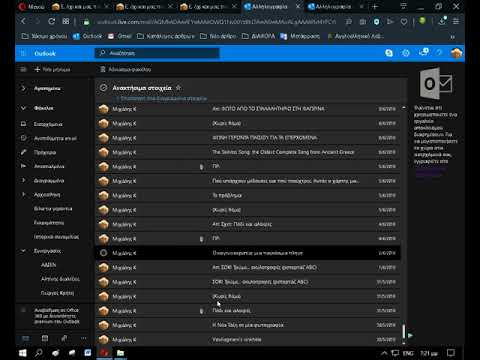Open the ΔΙΑΦΟΡΑ bookmark folder

259,36
